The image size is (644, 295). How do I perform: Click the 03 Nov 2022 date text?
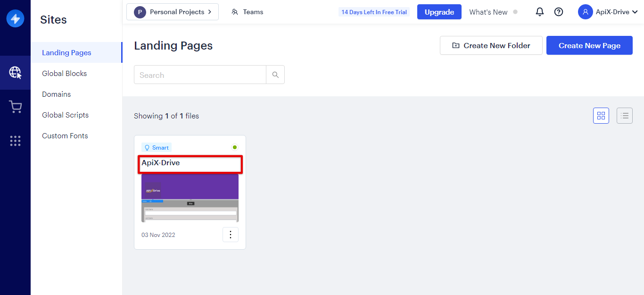tap(158, 235)
